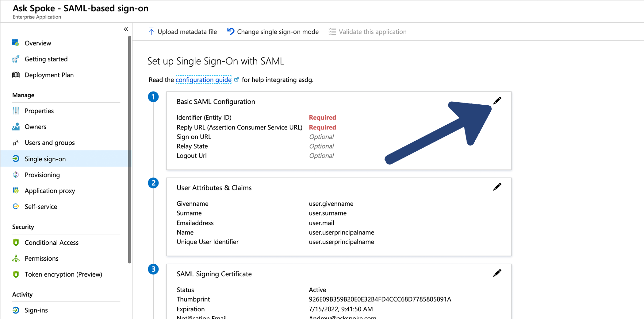Click the Provisioning cycle icon
This screenshot has width=644, height=319.
tap(16, 175)
